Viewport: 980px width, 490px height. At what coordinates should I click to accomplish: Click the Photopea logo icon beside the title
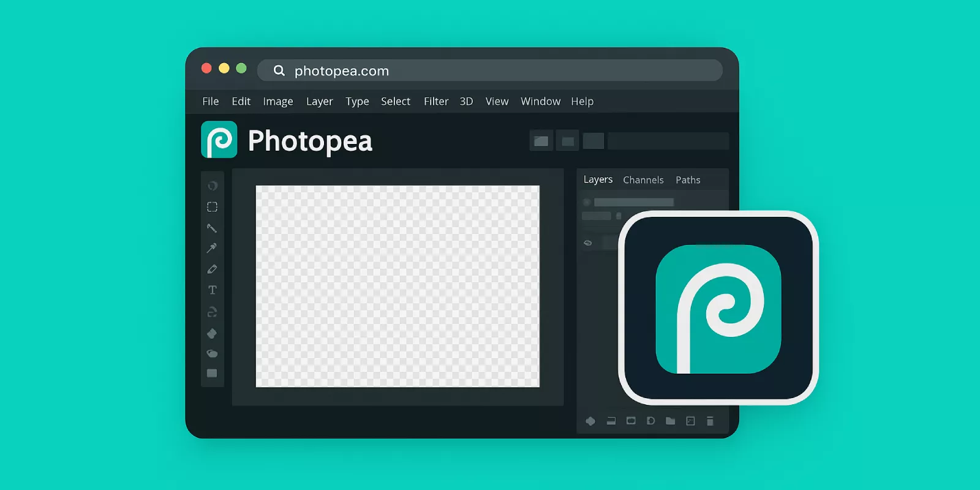point(219,140)
